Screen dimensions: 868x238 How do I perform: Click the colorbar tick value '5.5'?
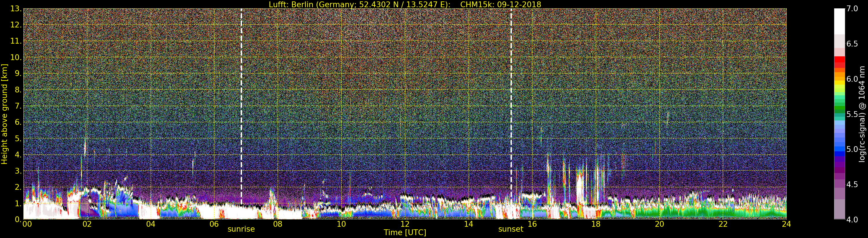pyautogui.click(x=852, y=114)
